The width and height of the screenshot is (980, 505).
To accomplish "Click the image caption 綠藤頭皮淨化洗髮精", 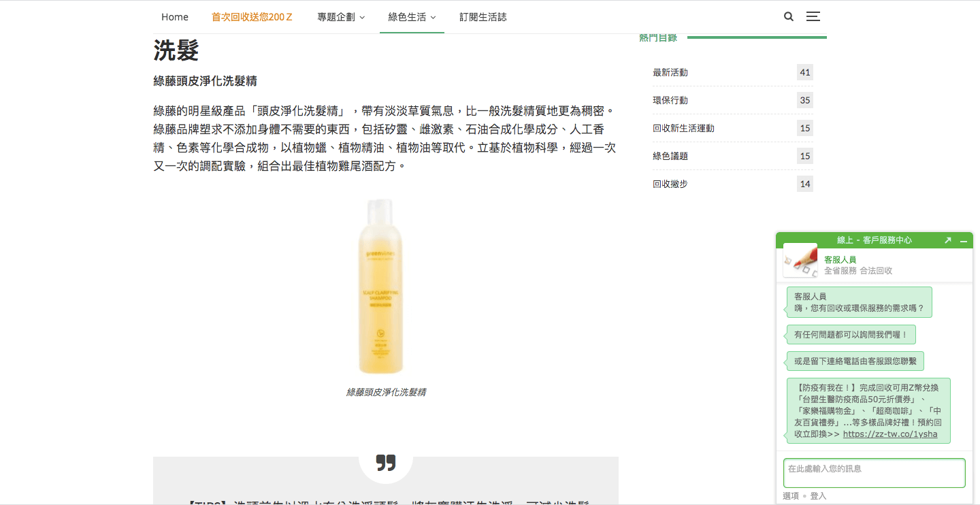I will (386, 392).
